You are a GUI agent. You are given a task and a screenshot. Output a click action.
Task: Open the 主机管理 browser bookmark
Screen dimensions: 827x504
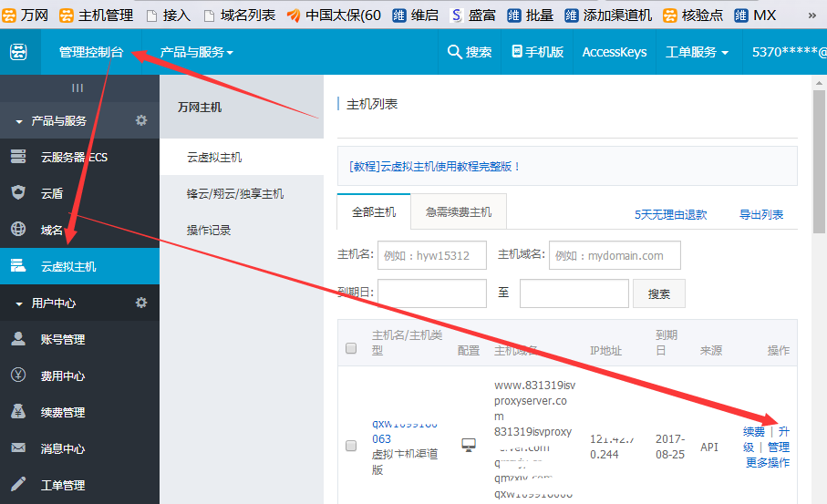[x=97, y=15]
